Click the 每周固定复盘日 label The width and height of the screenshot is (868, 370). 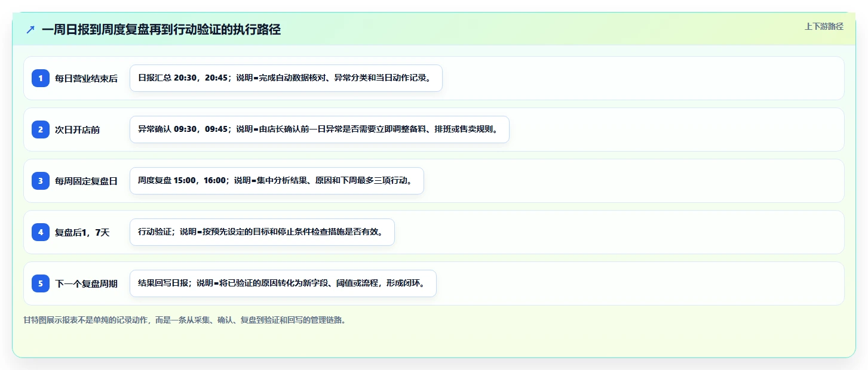coord(86,181)
